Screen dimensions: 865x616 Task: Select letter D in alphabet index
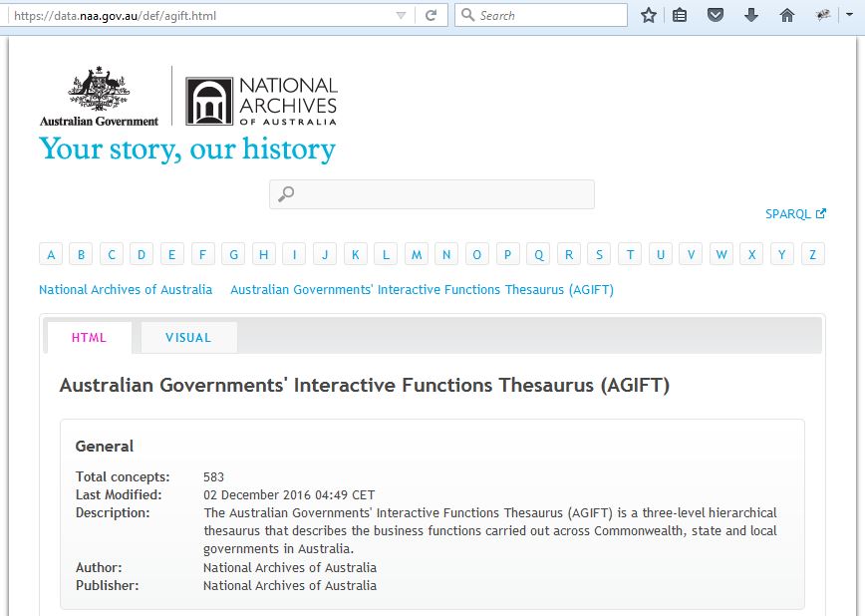[x=142, y=254]
